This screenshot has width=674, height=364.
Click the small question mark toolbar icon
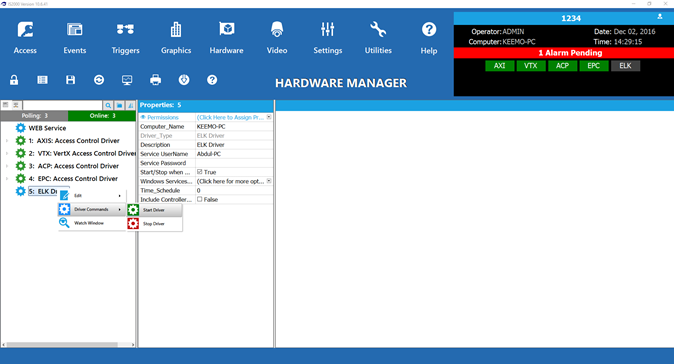[212, 80]
